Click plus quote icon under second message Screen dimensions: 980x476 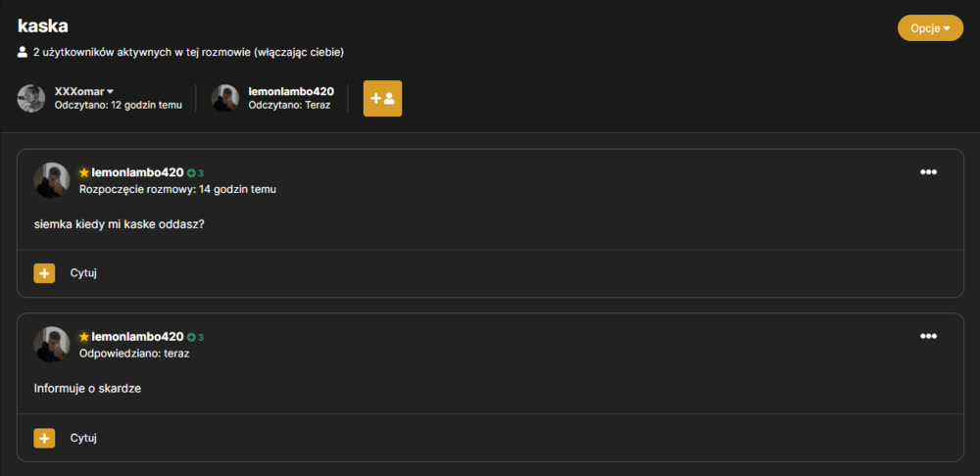pos(44,438)
